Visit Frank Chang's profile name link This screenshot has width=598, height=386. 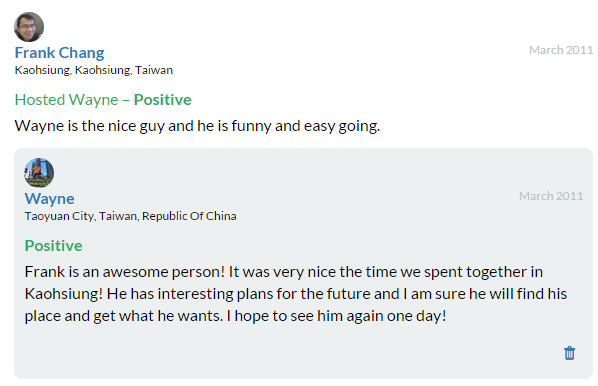click(x=59, y=53)
